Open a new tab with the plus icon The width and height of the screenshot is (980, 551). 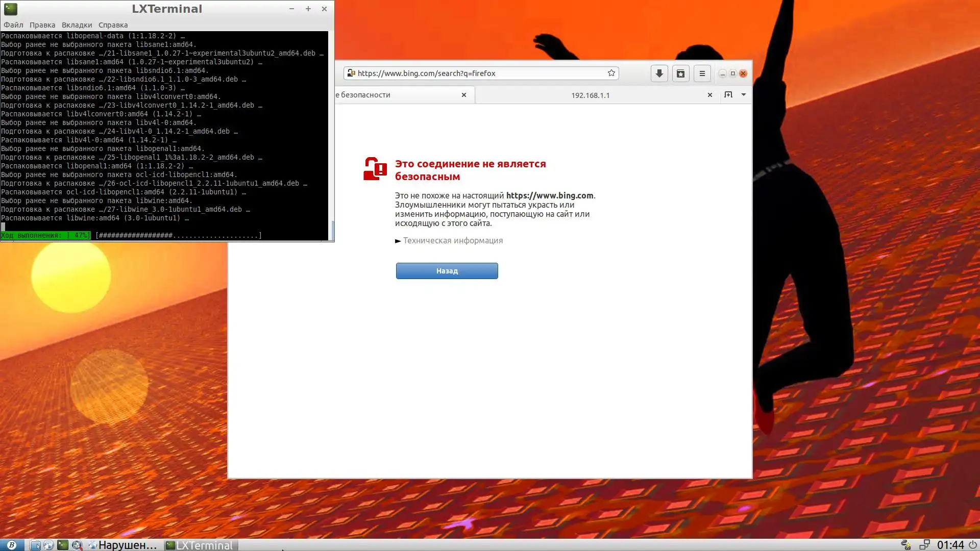coord(728,95)
